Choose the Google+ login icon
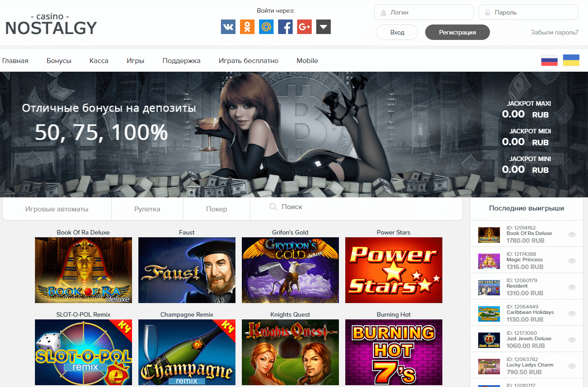Image resolution: width=588 pixels, height=387 pixels. tap(304, 27)
